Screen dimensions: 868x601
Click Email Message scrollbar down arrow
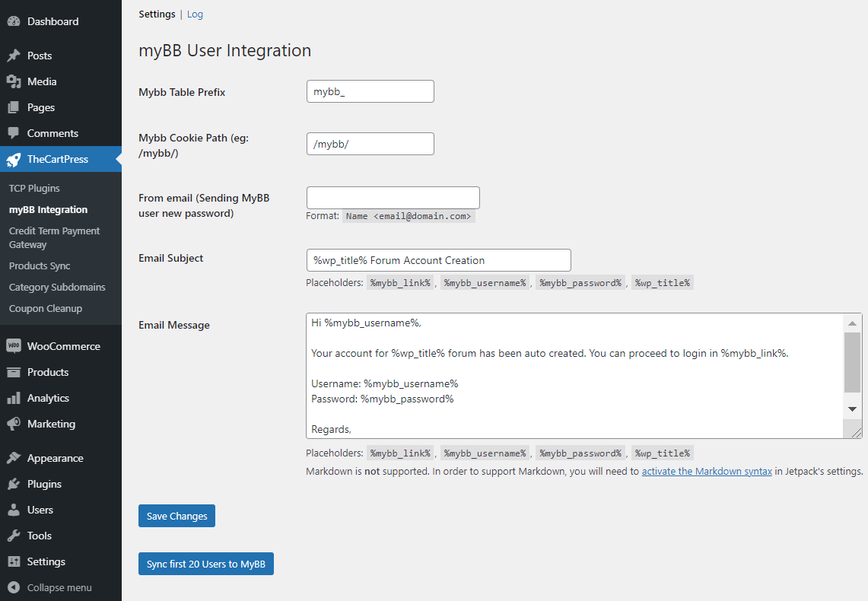853,409
